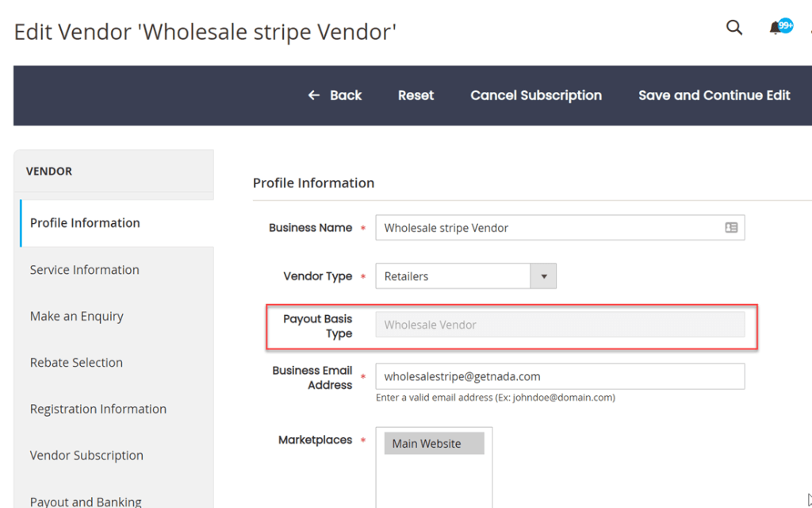Click contact card icon in Business Name field
This screenshot has height=508, width=812.
[731, 228]
